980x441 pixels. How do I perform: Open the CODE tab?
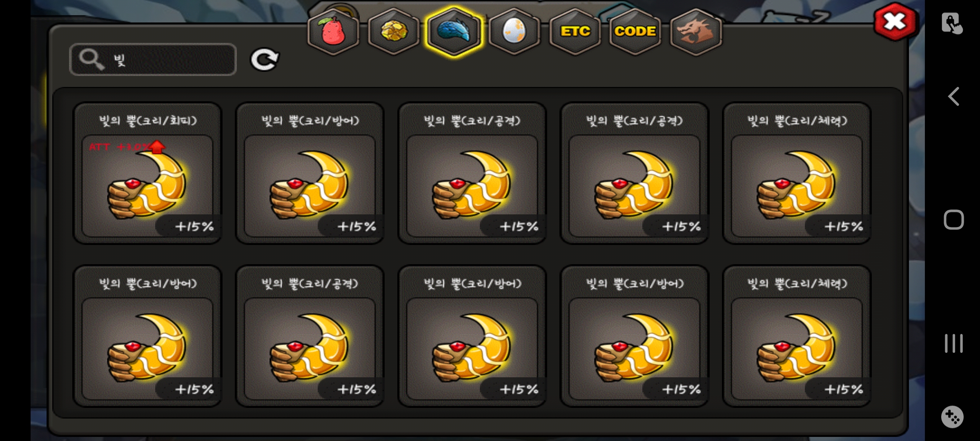pos(635,32)
